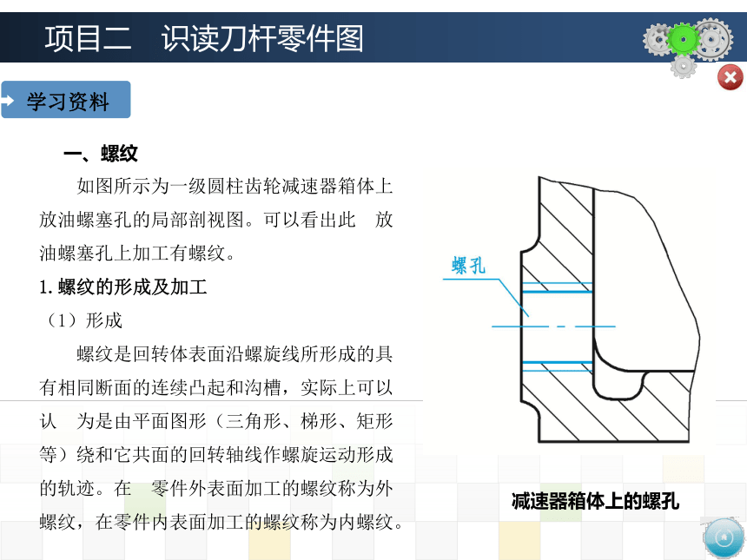
Task: Click the line starting 如图所示为一级圆柱齿轮
Action: (235, 186)
